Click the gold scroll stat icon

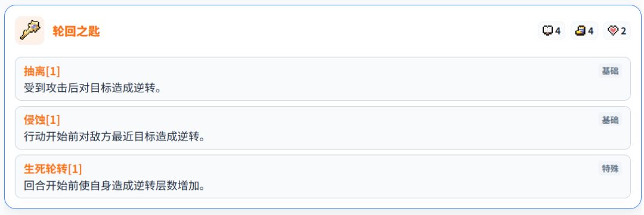click(580, 31)
